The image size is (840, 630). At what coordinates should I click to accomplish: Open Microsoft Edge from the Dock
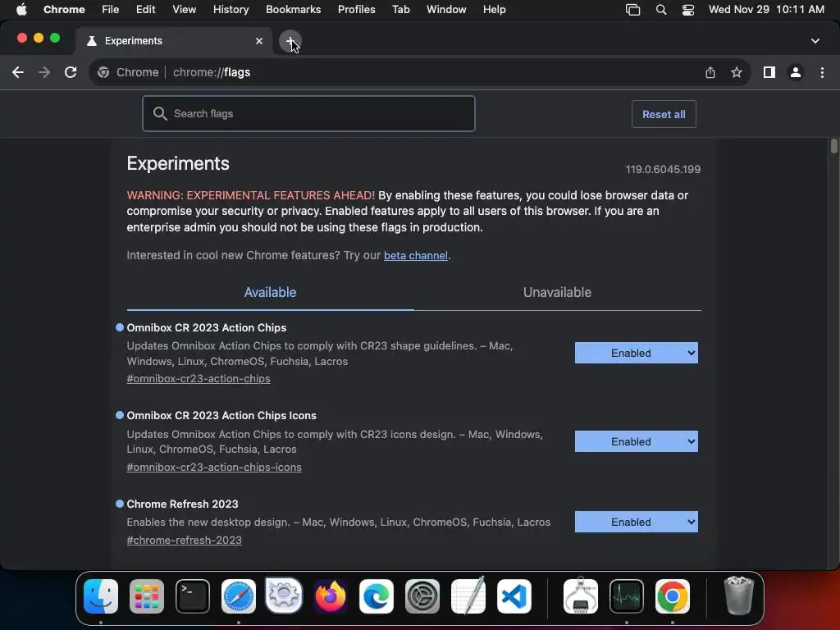[x=376, y=596]
